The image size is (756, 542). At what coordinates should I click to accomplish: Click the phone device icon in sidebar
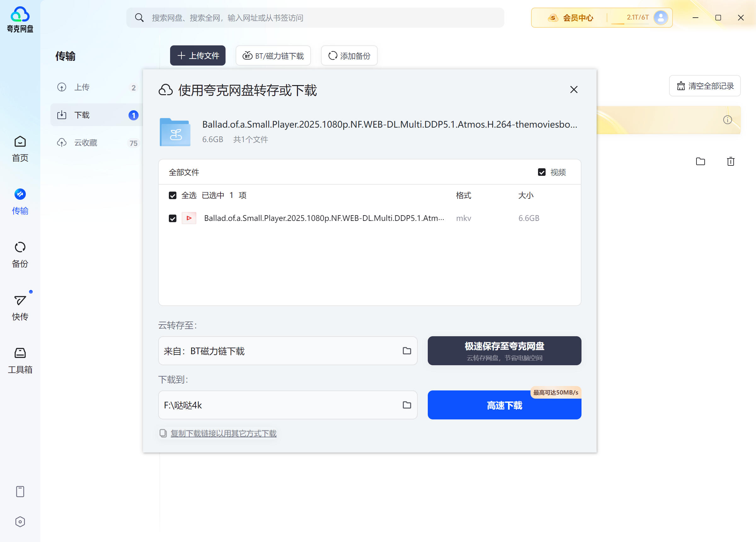pos(20,491)
